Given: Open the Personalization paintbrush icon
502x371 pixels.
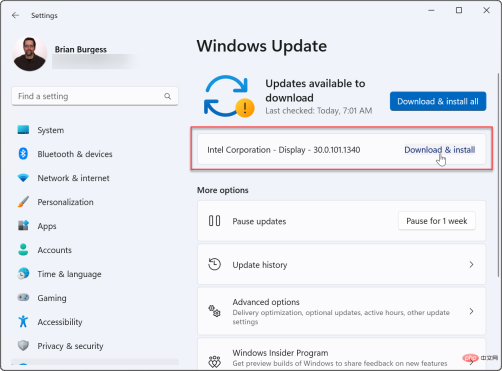Looking at the screenshot, I should click(23, 202).
